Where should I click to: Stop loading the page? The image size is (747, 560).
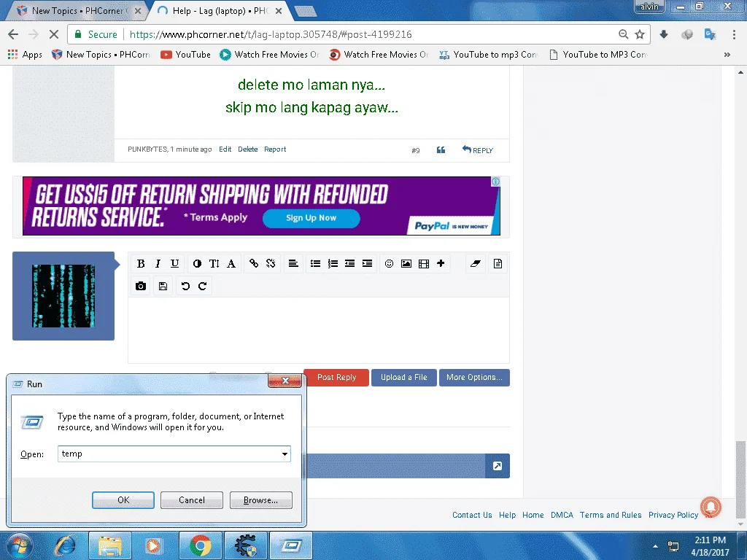(54, 34)
